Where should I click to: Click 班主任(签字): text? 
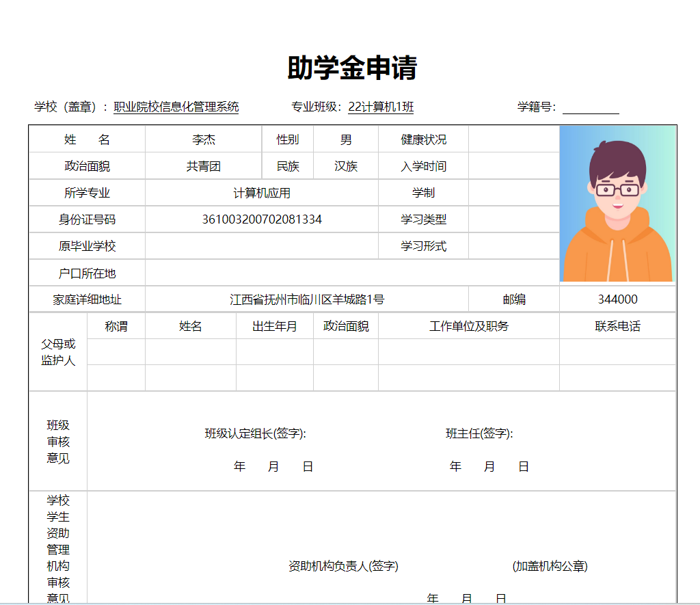(479, 433)
